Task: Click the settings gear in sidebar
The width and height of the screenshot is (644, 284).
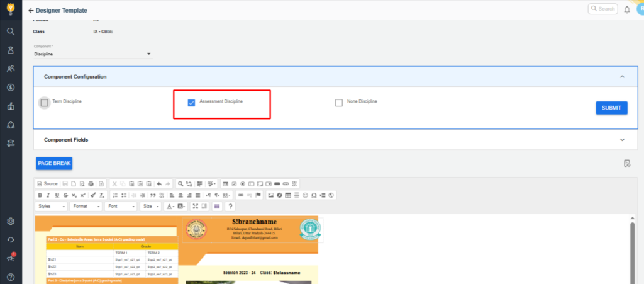Action: [11, 221]
